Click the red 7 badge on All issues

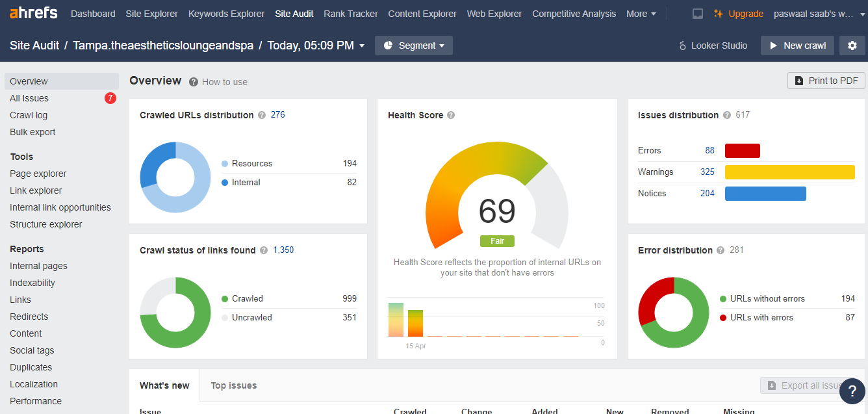pyautogui.click(x=110, y=98)
